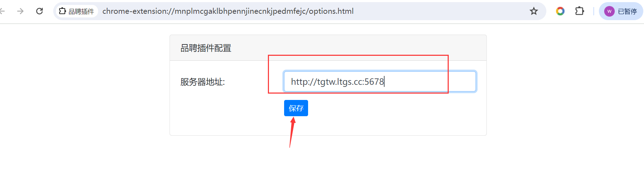The height and width of the screenshot is (184, 644).
Task: Click the browser forward arrow
Action: pos(20,11)
